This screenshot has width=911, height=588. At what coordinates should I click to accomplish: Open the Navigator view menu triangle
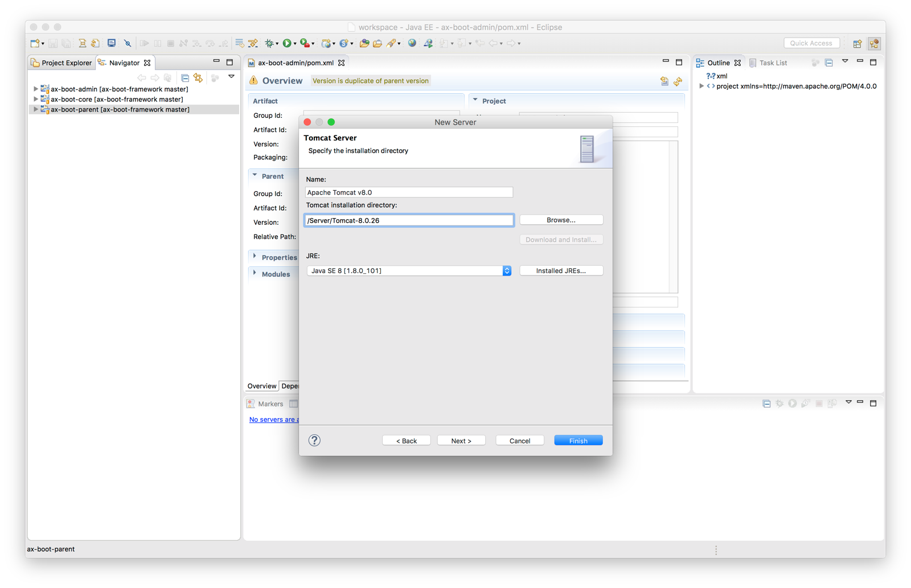(231, 77)
